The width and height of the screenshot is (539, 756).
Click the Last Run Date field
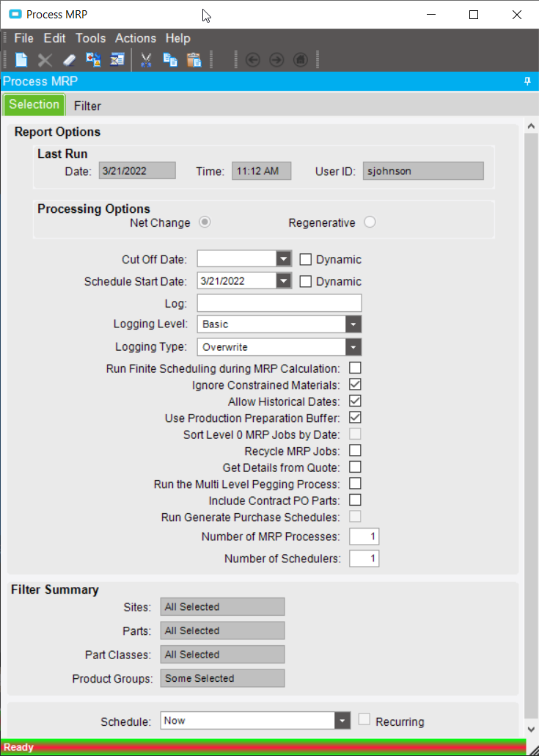137,171
